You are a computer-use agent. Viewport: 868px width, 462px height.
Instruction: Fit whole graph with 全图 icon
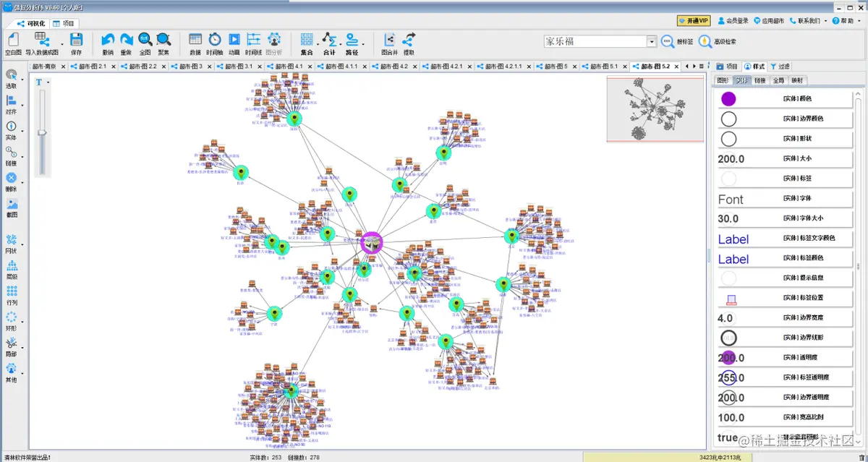coord(145,40)
